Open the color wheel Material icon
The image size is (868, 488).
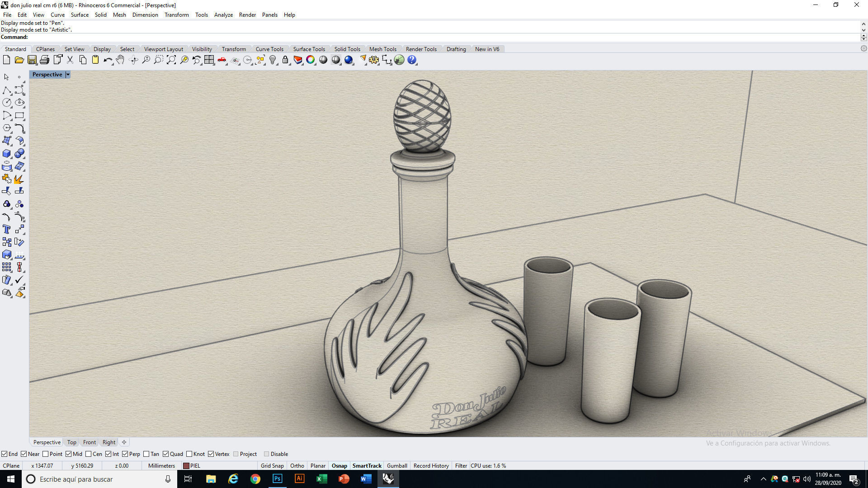(311, 60)
